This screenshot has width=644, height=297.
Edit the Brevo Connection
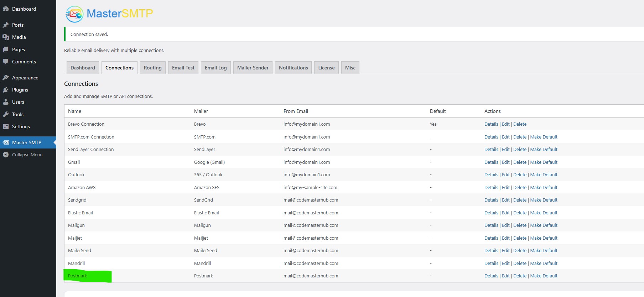pyautogui.click(x=505, y=124)
